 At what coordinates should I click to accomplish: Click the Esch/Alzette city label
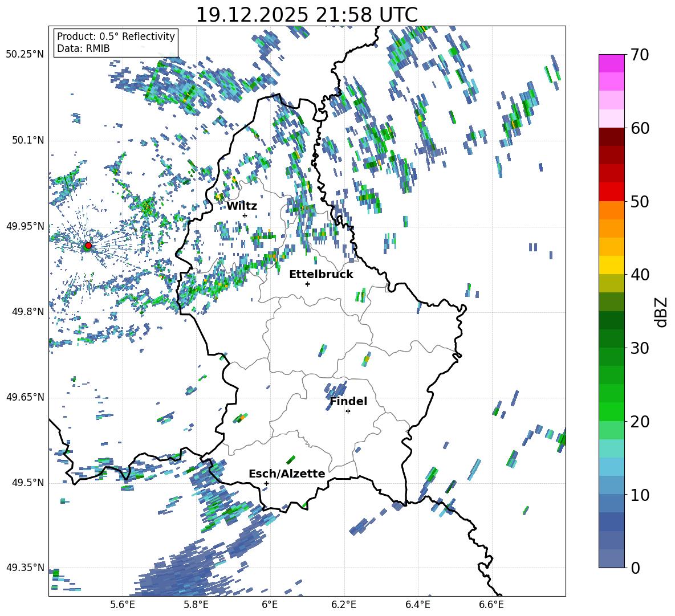click(287, 474)
